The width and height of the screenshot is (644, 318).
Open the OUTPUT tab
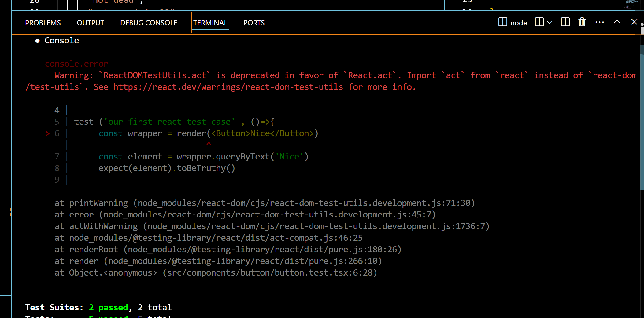tap(91, 23)
